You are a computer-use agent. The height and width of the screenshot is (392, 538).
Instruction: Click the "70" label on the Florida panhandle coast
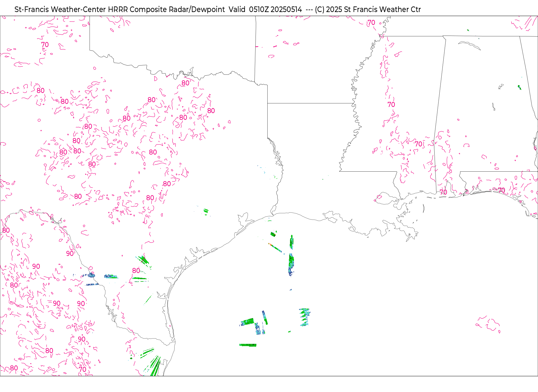(x=501, y=190)
